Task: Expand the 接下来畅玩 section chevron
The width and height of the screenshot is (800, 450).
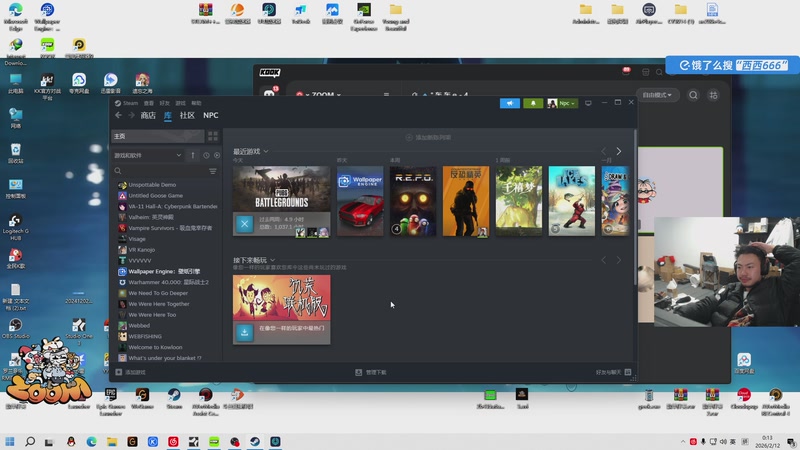Action: 272,260
